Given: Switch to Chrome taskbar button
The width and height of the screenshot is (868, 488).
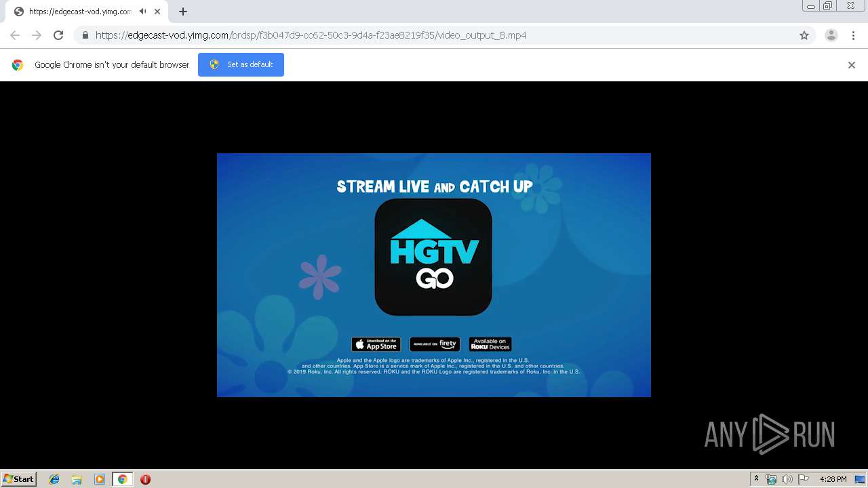Looking at the screenshot, I should 122,479.
